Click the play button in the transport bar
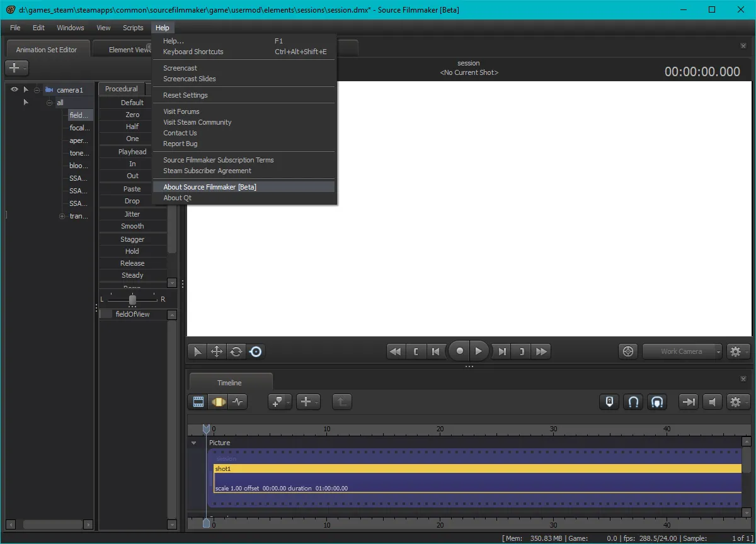Image resolution: width=756 pixels, height=544 pixels. (479, 351)
